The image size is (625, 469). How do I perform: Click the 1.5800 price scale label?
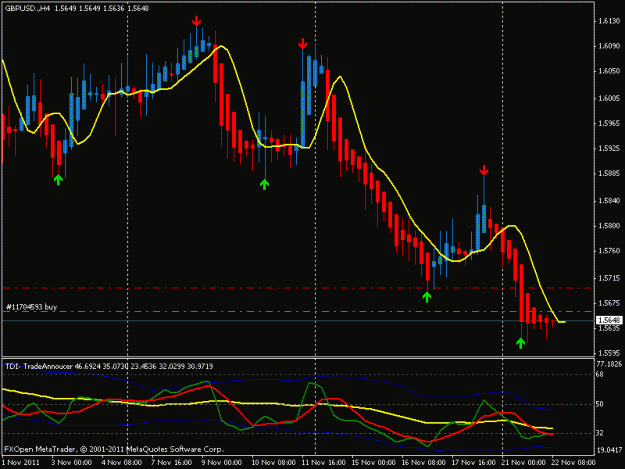click(609, 226)
